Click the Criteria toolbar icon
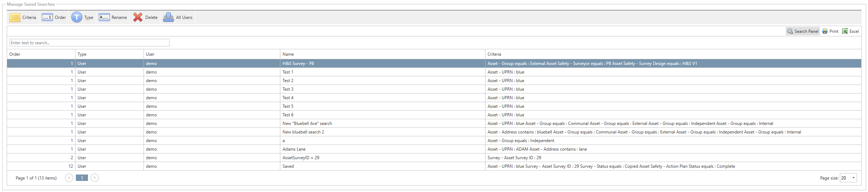The image size is (868, 192). pyautogui.click(x=15, y=17)
